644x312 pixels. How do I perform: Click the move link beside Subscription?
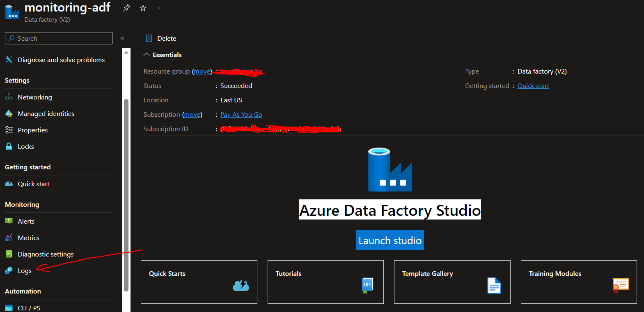coord(192,115)
